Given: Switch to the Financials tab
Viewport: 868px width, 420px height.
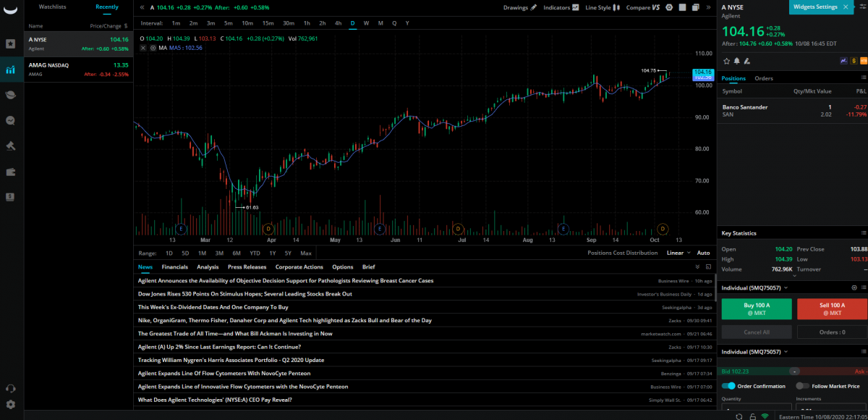Looking at the screenshot, I should 174,267.
